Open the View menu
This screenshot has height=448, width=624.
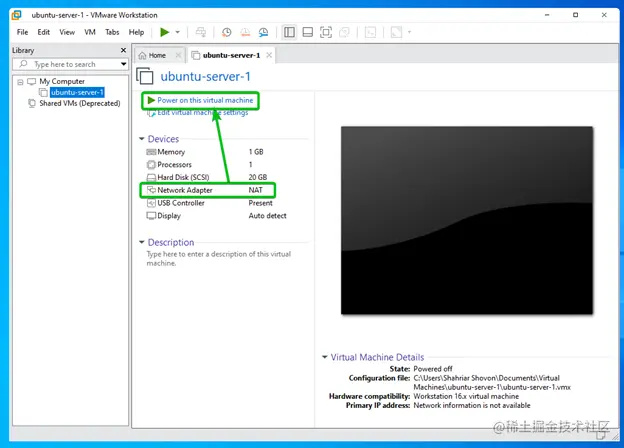coord(67,32)
